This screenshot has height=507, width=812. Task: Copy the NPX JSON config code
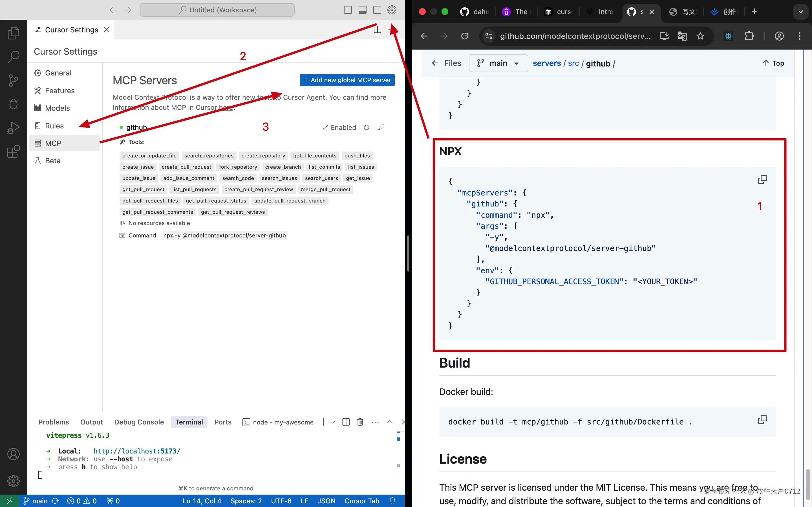[x=762, y=179]
